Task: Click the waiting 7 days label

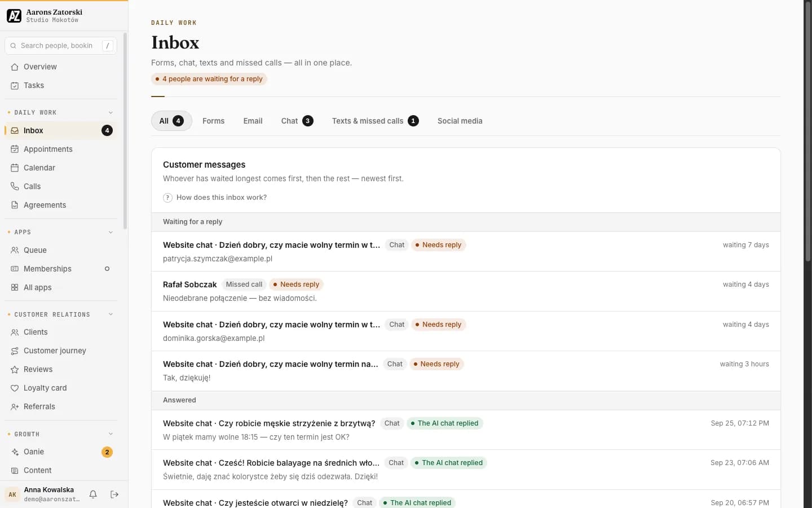Action: (x=746, y=245)
